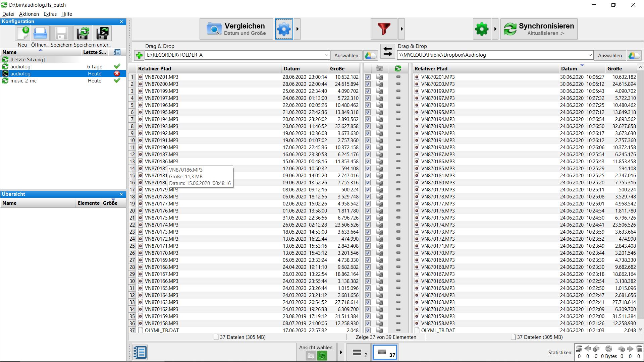The height and width of the screenshot is (362, 644).
Task: Close the Übersicht panel
Action: [x=121, y=194]
